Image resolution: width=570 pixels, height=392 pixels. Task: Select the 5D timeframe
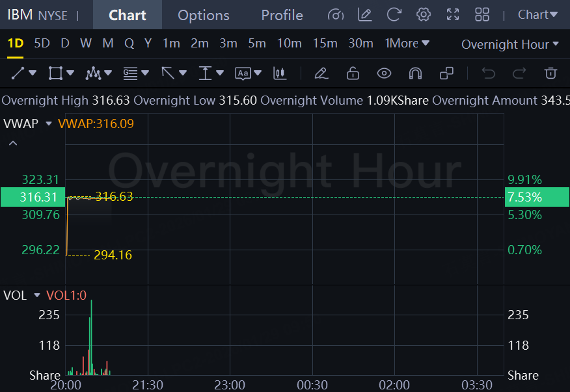tap(42, 44)
